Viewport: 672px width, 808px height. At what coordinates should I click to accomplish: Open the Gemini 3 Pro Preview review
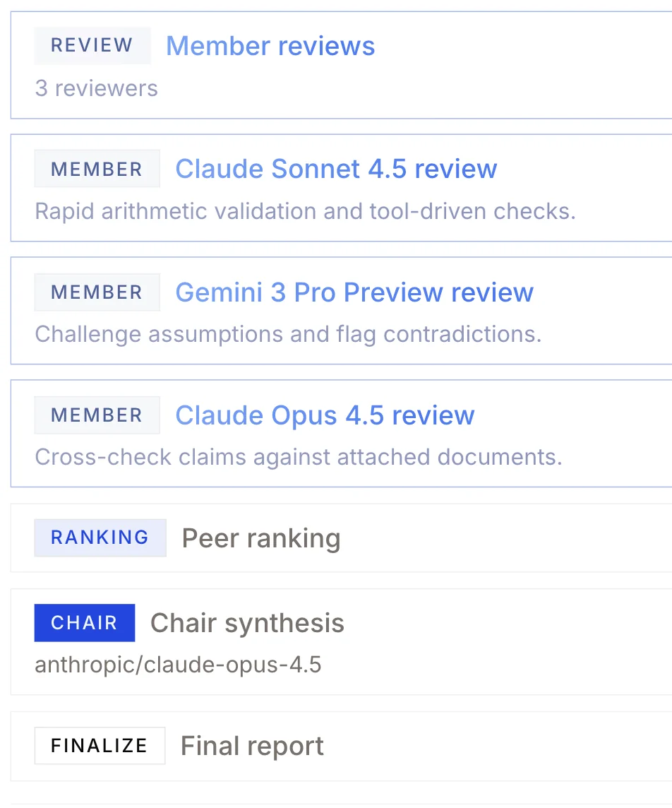354,292
